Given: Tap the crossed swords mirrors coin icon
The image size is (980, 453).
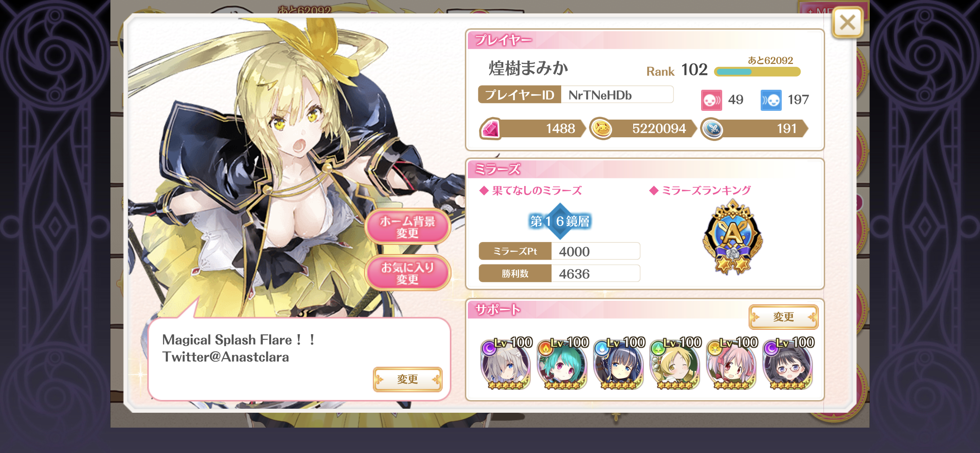Looking at the screenshot, I should click(x=712, y=129).
